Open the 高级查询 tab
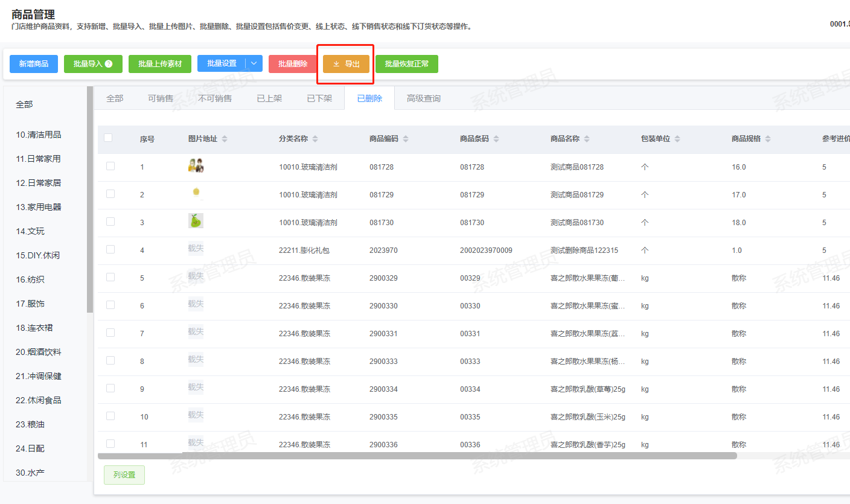This screenshot has height=504, width=850. click(423, 98)
